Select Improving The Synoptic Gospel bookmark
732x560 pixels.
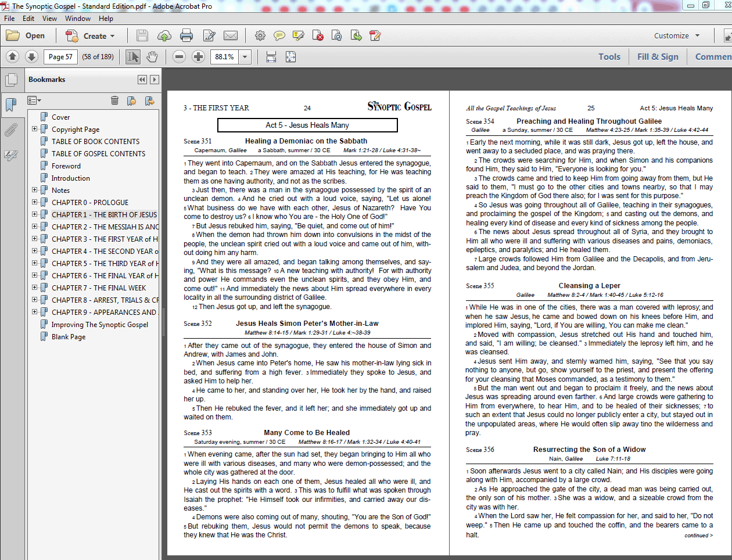tap(99, 324)
